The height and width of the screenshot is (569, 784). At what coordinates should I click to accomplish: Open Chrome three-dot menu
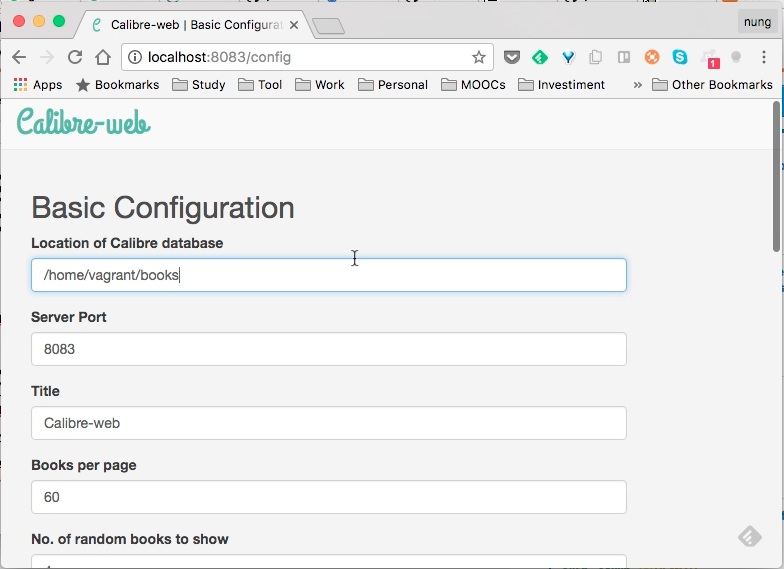(764, 57)
